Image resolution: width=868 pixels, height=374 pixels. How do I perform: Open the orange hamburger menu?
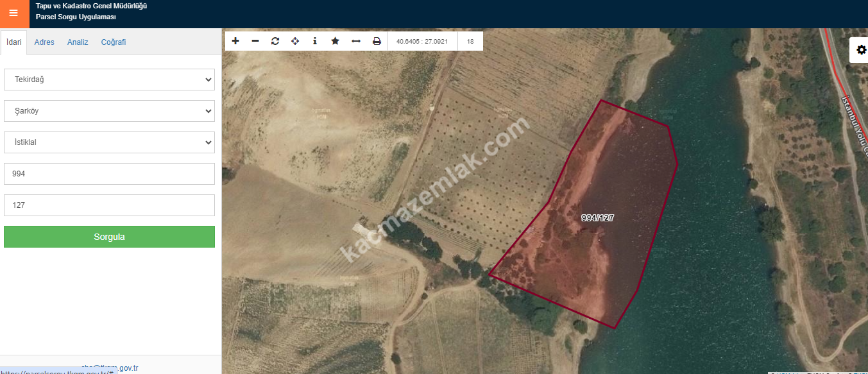coord(13,13)
